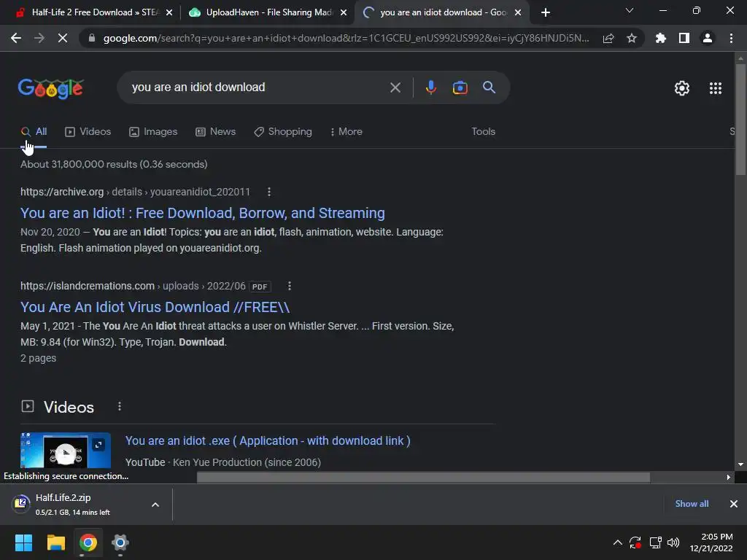Viewport: 747px width, 560px height.
Task: Click the PDF badge on islandcremations result
Action: pos(260,287)
